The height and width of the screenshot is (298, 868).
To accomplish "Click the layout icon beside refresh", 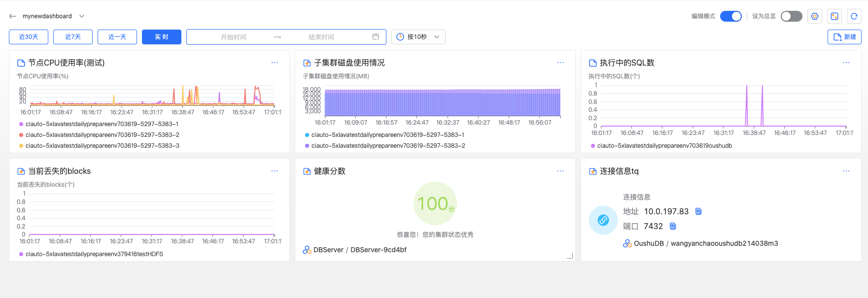I will (x=834, y=16).
